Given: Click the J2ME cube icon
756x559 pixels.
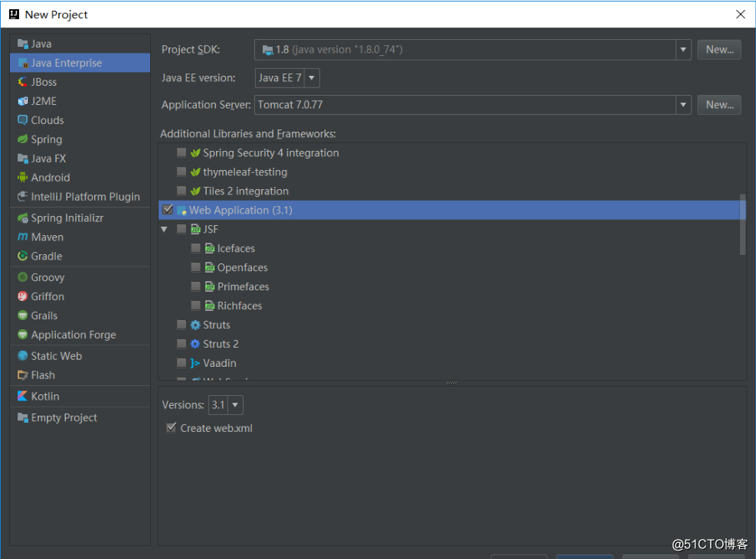Looking at the screenshot, I should click(x=23, y=101).
